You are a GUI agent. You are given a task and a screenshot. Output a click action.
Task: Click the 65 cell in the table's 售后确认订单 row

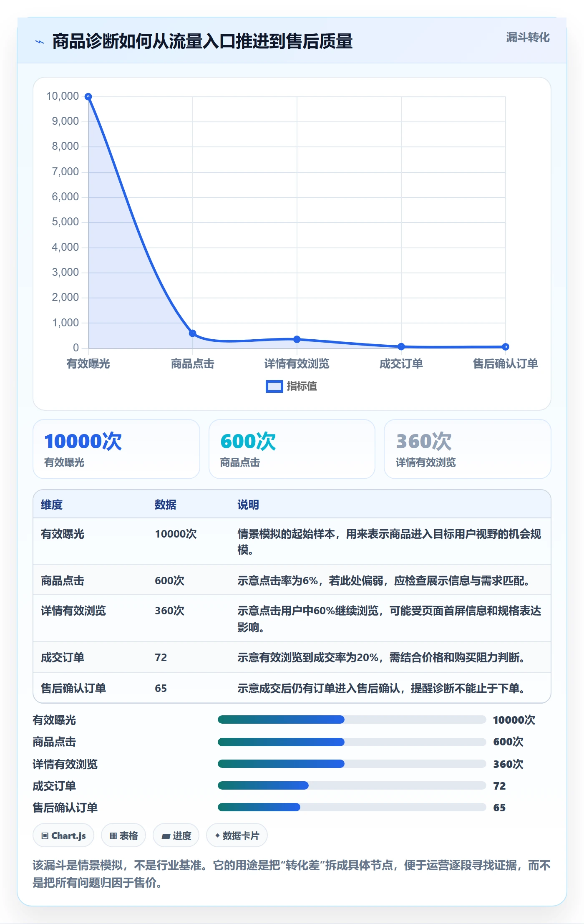click(x=161, y=688)
